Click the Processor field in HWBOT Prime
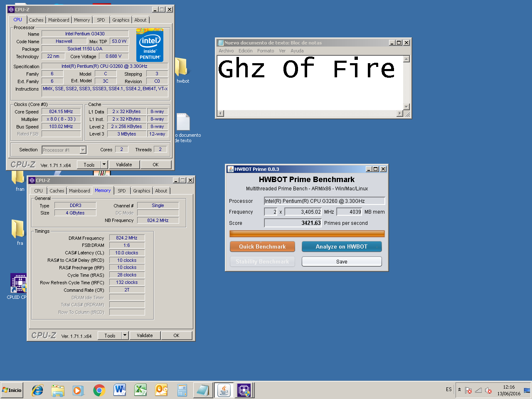Screen dimensions: 532x399 (x=325, y=201)
